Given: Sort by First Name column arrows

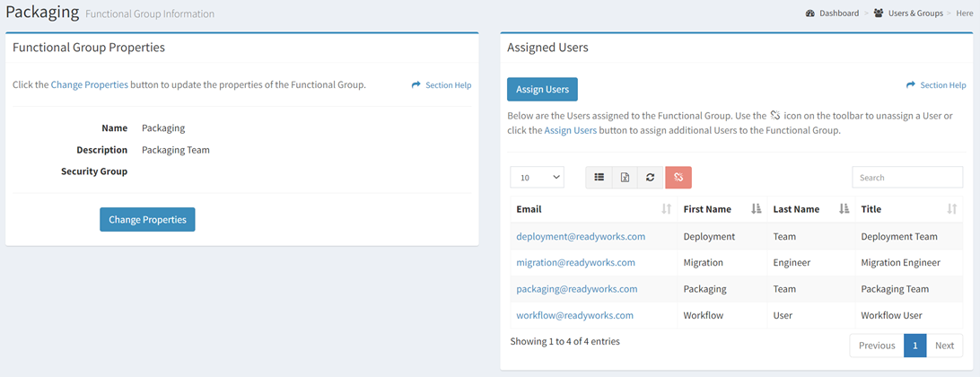Looking at the screenshot, I should 756,209.
